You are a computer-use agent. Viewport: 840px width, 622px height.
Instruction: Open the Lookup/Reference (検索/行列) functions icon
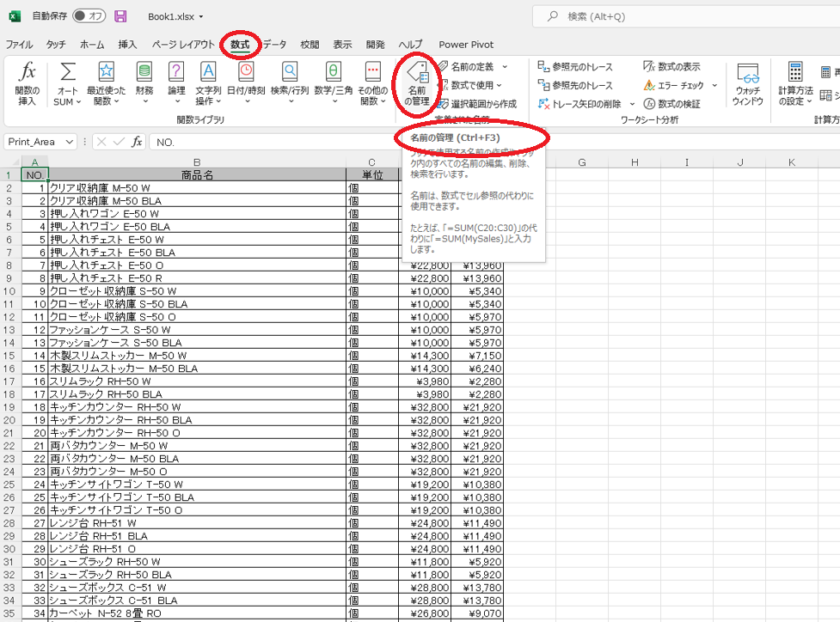290,83
